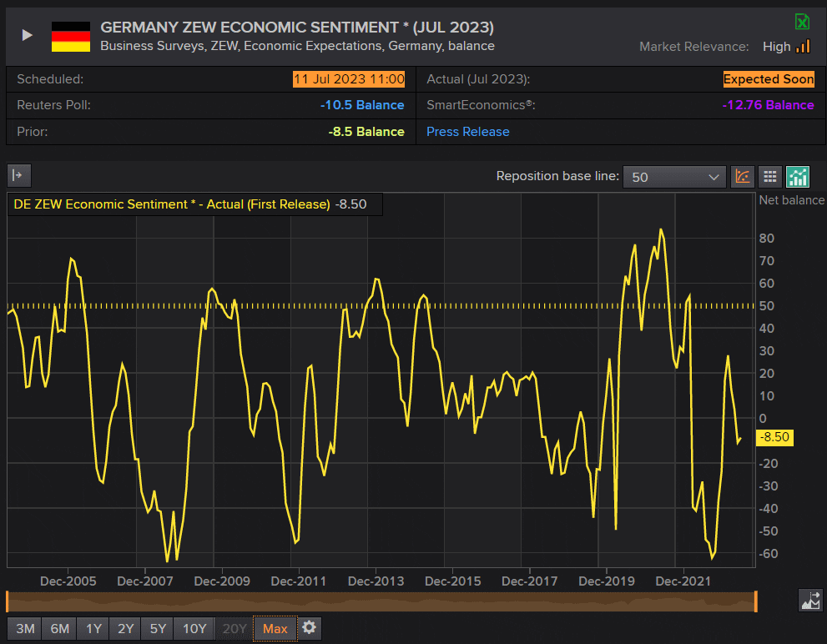Click the Dec-2019 axis label
The height and width of the screenshot is (644, 827).
tap(607, 581)
